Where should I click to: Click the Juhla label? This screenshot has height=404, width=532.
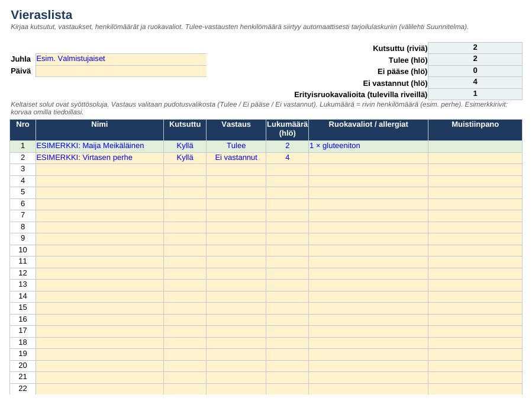click(x=21, y=59)
